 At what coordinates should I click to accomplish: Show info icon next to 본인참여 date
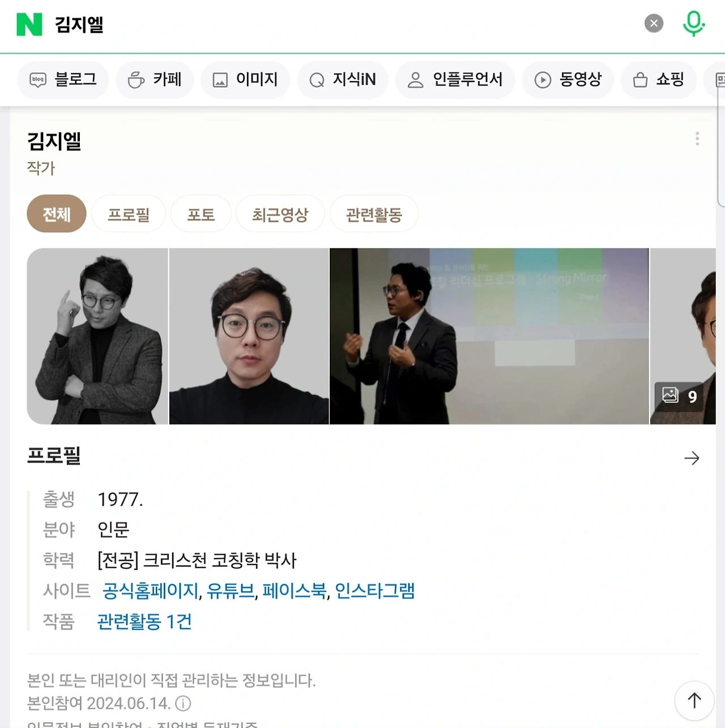pyautogui.click(x=183, y=704)
